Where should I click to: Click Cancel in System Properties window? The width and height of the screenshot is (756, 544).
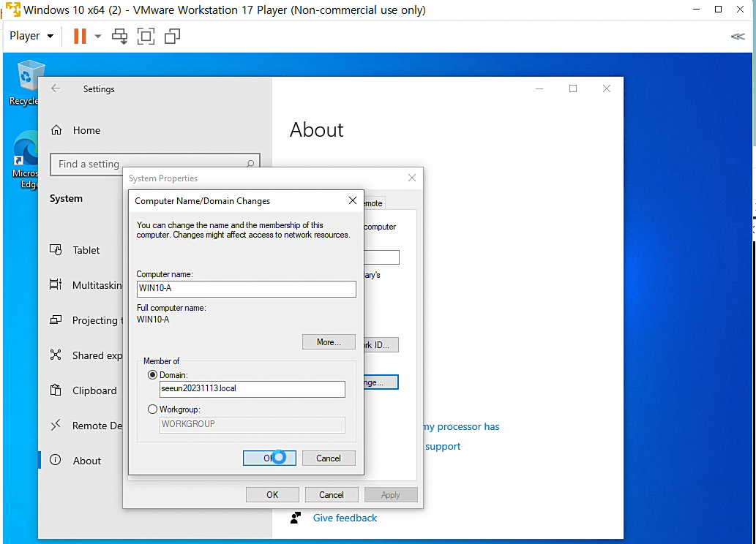[x=332, y=495]
